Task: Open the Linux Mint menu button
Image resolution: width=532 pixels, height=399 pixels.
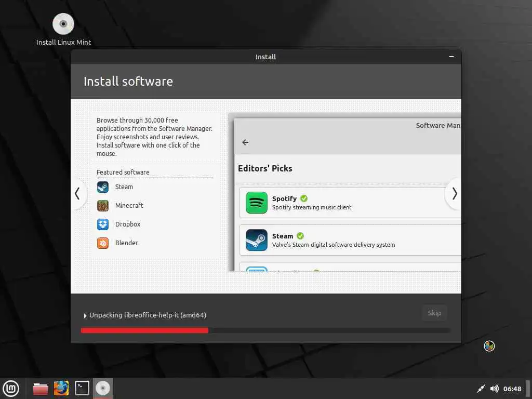Action: tap(11, 389)
